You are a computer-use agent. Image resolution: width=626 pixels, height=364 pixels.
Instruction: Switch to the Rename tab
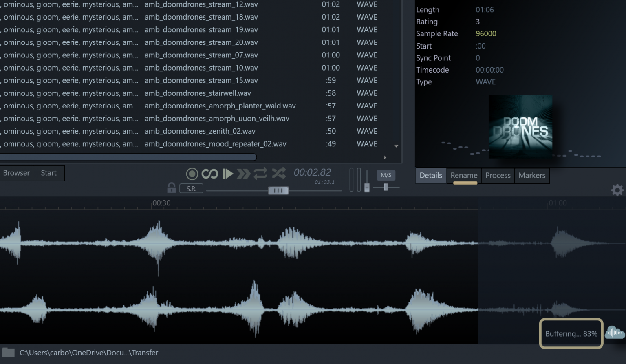[463, 175]
